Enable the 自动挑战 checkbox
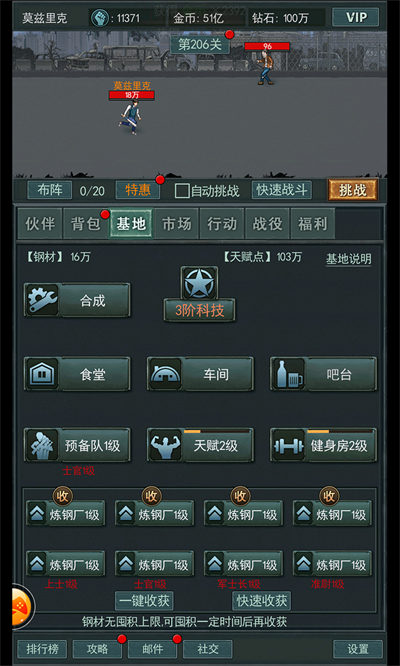Image resolution: width=400 pixels, height=666 pixels. pyautogui.click(x=182, y=191)
